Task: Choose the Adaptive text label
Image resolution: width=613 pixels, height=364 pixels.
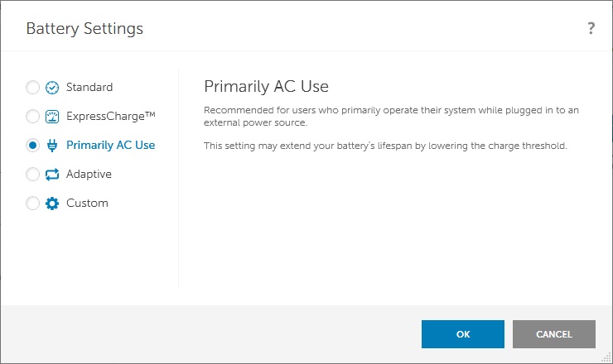Action: [89, 175]
